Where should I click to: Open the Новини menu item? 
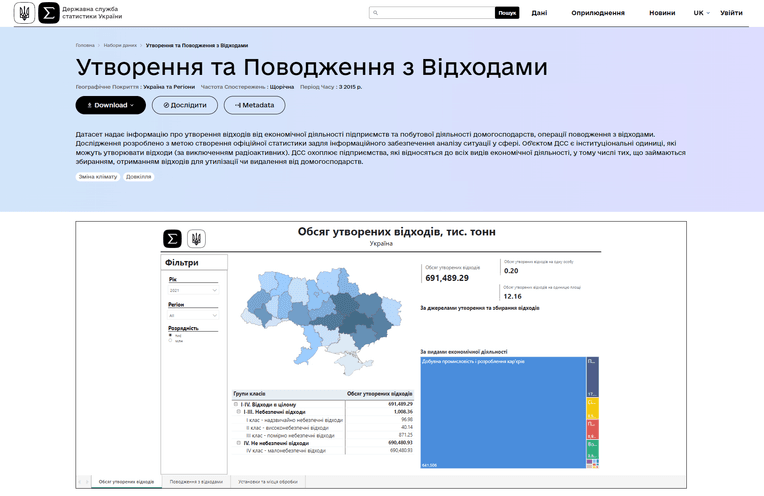662,13
